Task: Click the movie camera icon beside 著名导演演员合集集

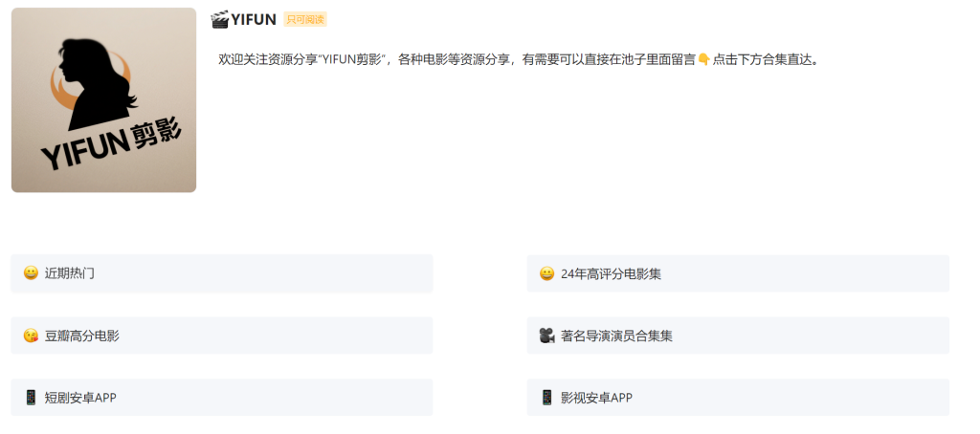Action: pyautogui.click(x=546, y=336)
